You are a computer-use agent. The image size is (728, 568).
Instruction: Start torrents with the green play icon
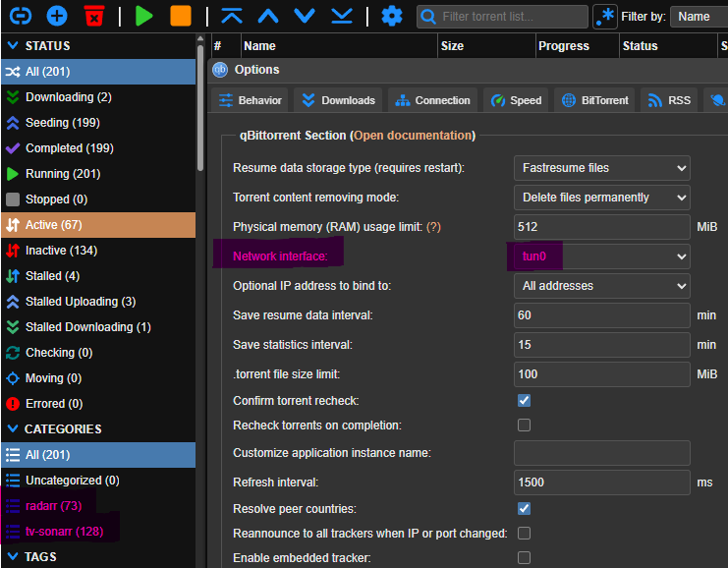(143, 16)
